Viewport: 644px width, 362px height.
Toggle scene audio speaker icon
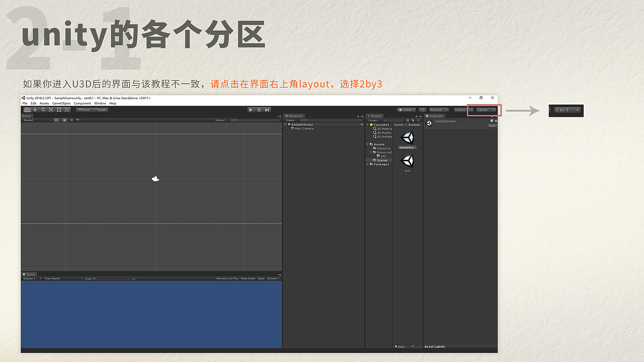pyautogui.click(x=71, y=120)
